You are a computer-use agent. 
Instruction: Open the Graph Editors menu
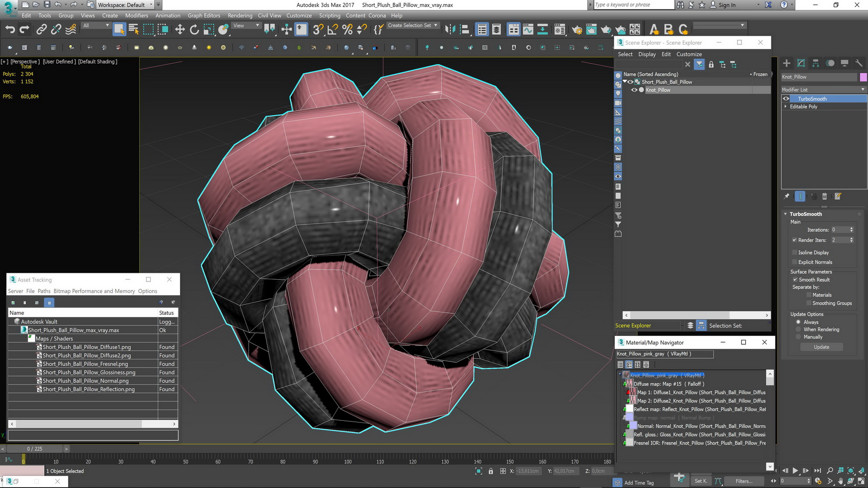tap(204, 15)
